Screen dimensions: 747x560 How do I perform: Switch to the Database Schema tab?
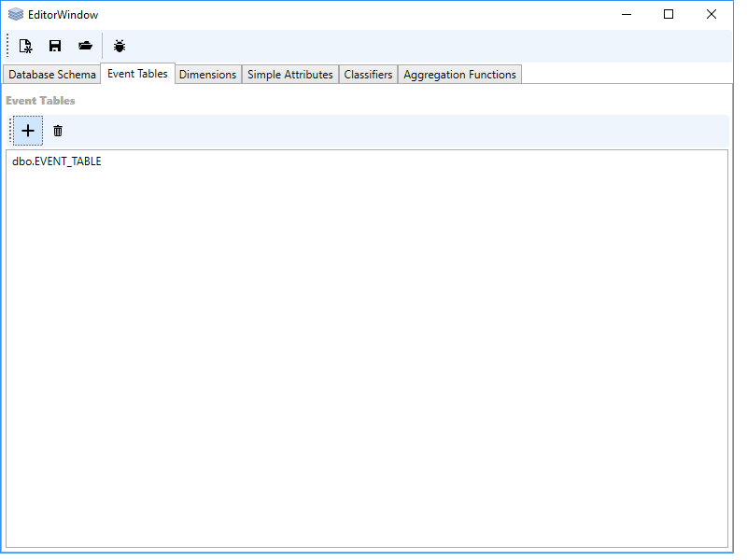pyautogui.click(x=52, y=75)
